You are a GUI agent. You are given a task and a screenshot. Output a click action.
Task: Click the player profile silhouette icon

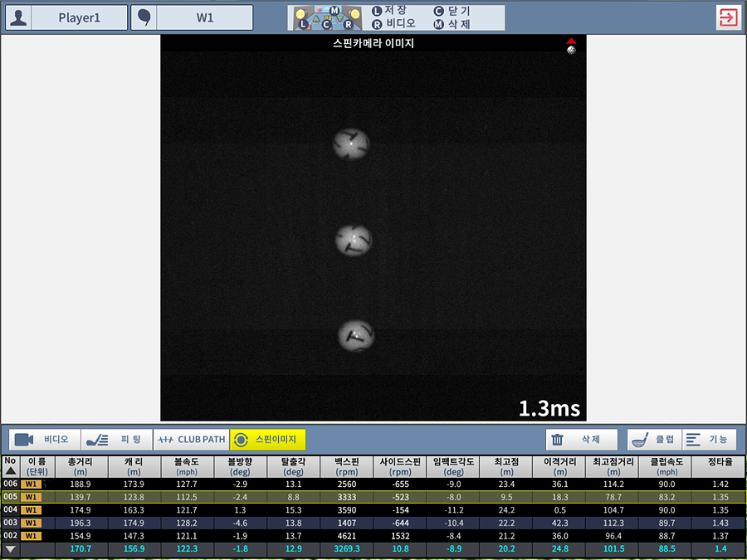[x=19, y=17]
